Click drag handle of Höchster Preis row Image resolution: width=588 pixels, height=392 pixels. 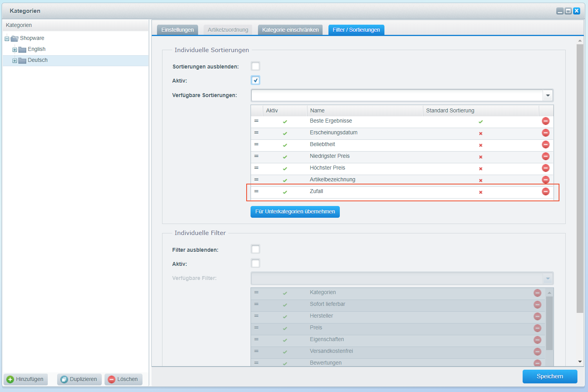pos(256,168)
